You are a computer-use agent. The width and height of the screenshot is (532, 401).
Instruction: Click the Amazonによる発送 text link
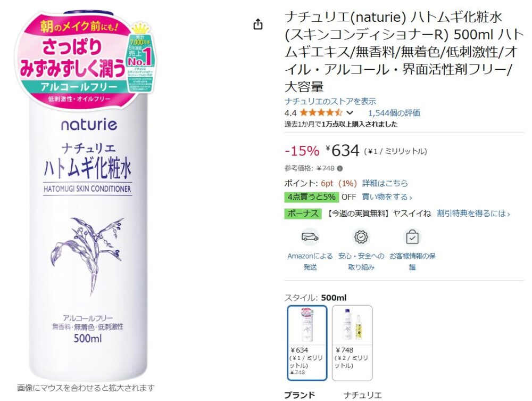pos(310,261)
